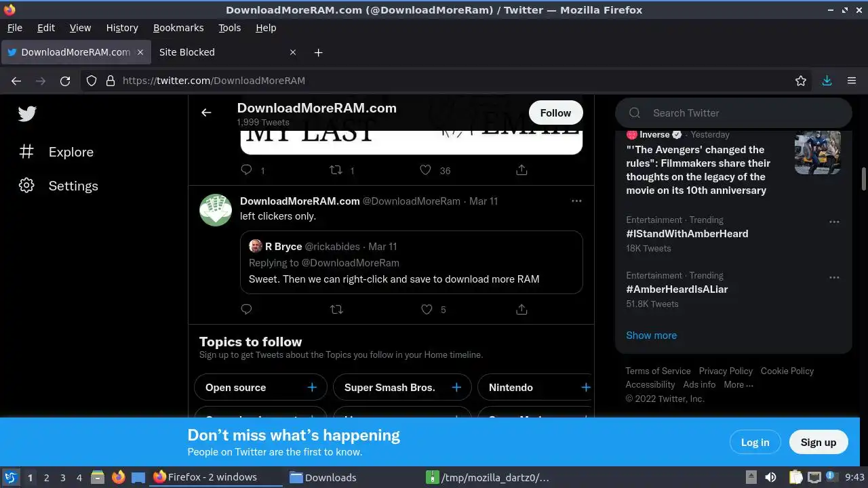This screenshot has width=868, height=488.
Task: Reply to the 'left clickers only' tweet
Action: coord(246,309)
